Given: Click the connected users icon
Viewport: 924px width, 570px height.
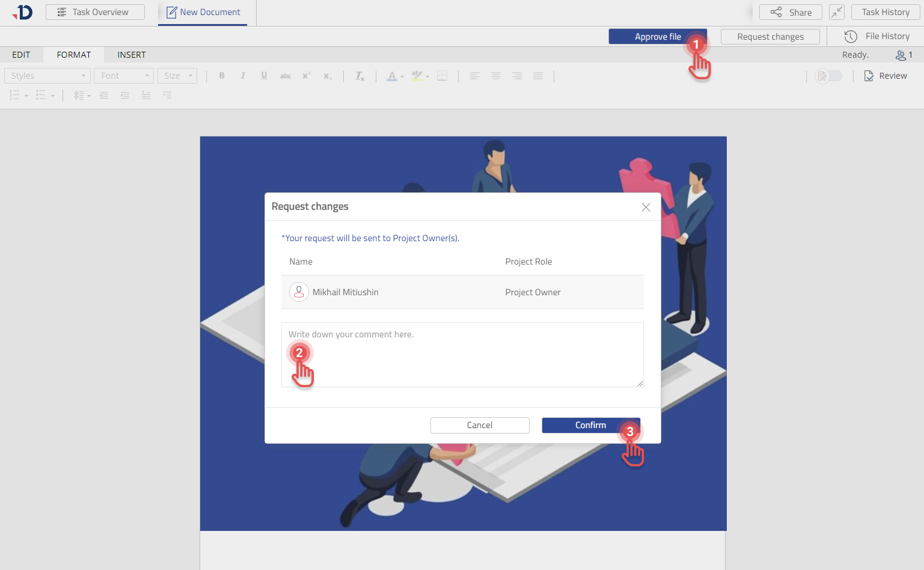Looking at the screenshot, I should 903,55.
